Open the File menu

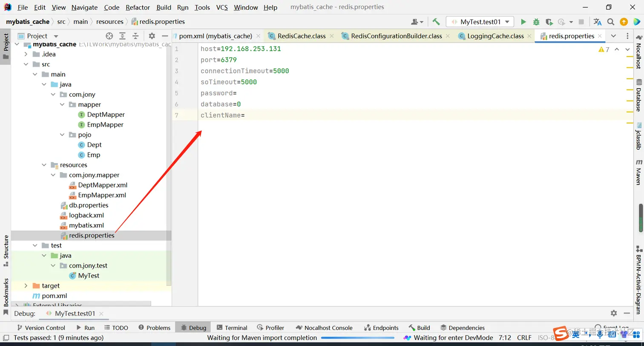point(23,7)
